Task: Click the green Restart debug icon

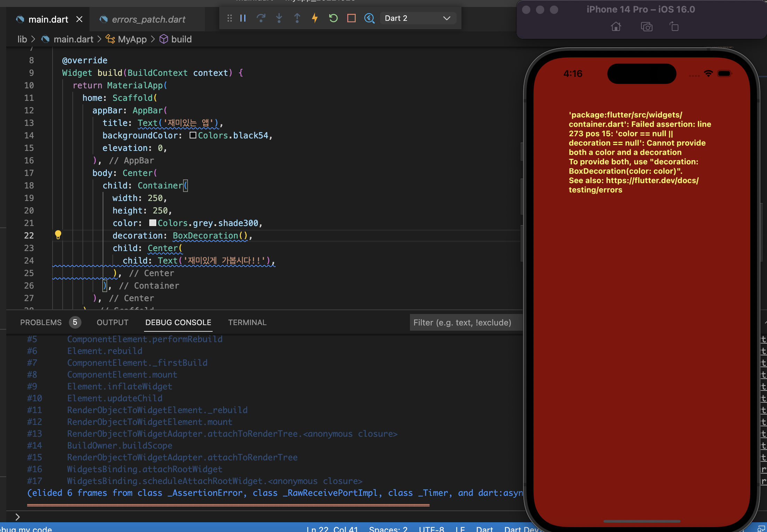Action: (x=333, y=18)
